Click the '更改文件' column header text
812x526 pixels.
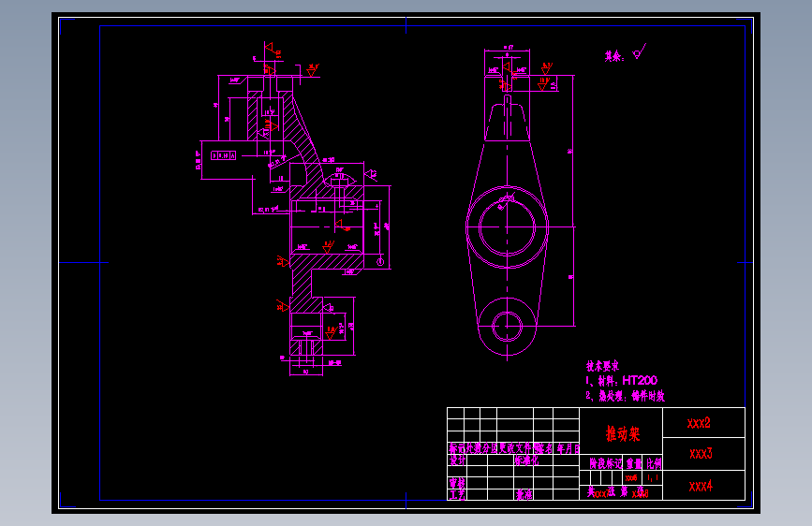click(x=515, y=448)
